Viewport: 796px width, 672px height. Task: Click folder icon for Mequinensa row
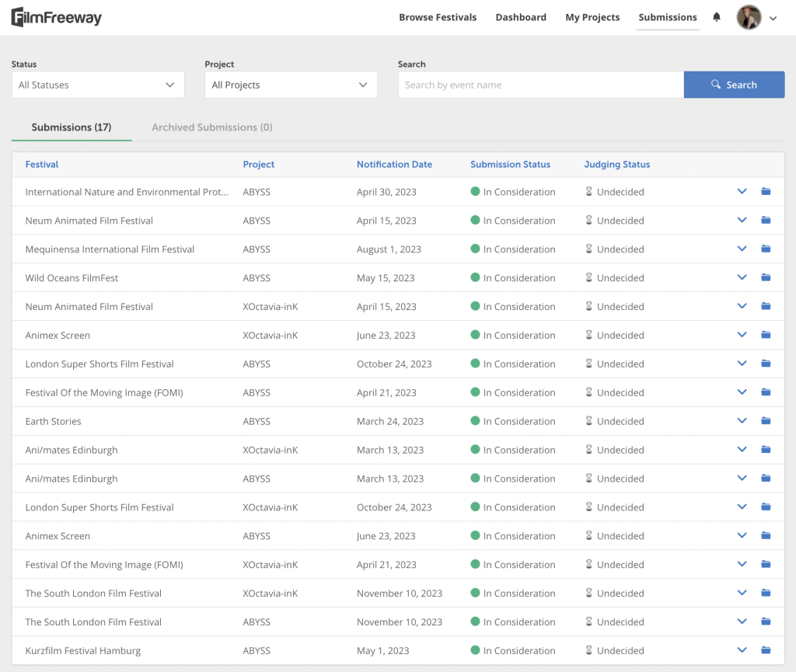click(766, 249)
